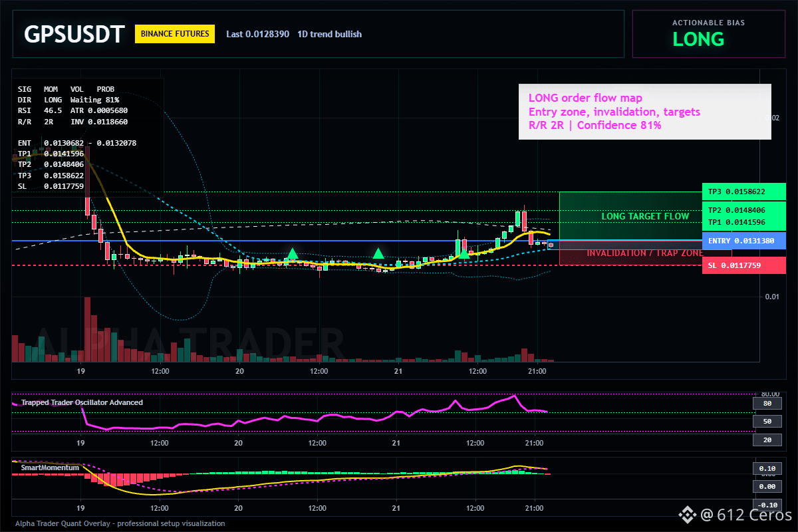Select the ENT 0.0130682 - 0.0132078 row
This screenshot has width=798, height=532.
[77, 143]
